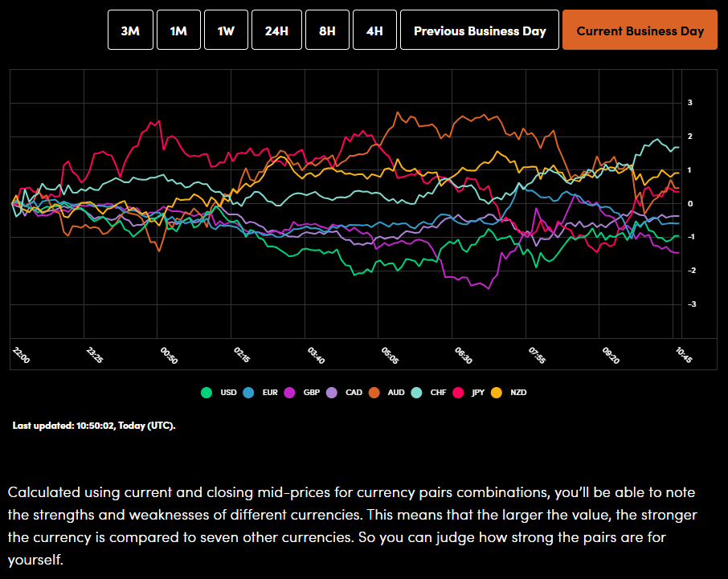The image size is (728, 579).
Task: Select the 4H interval
Action: coord(374,30)
